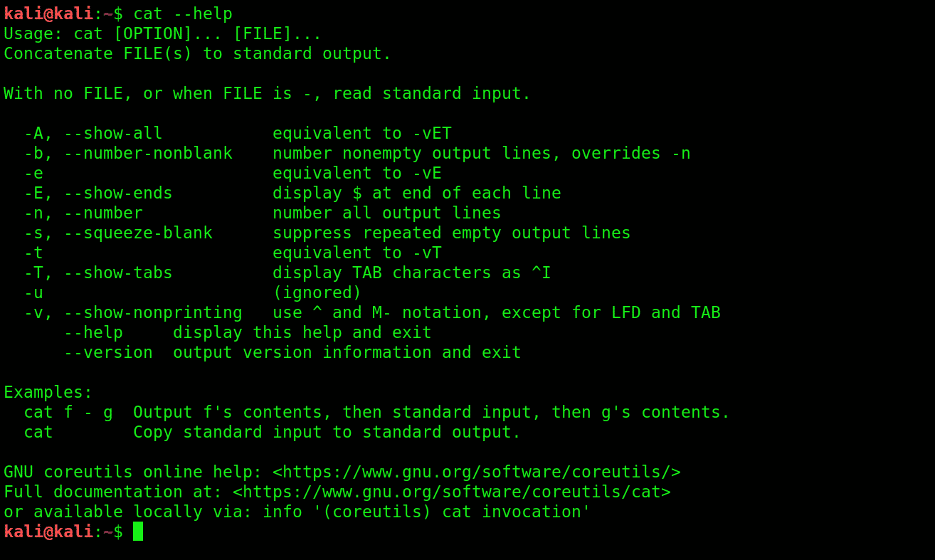Click the typed "cat --help" command

pyautogui.click(x=183, y=14)
